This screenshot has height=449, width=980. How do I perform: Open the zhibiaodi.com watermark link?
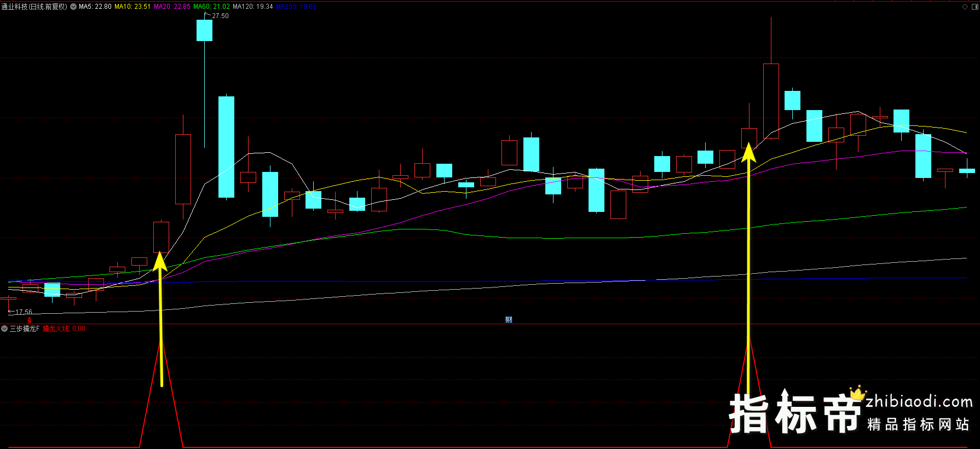pos(919,402)
